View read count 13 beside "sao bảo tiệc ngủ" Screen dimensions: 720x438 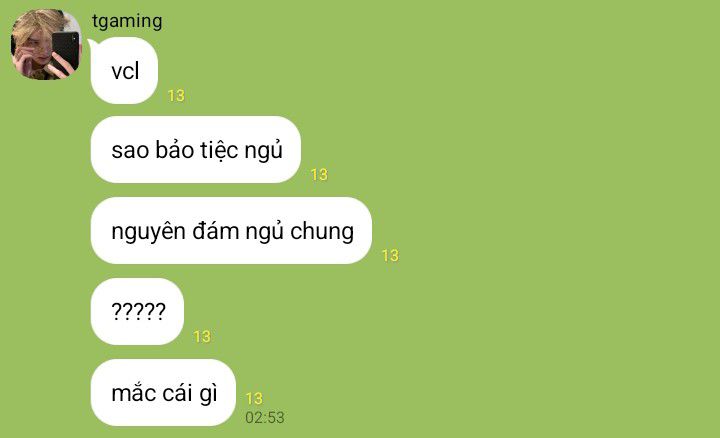(x=319, y=174)
